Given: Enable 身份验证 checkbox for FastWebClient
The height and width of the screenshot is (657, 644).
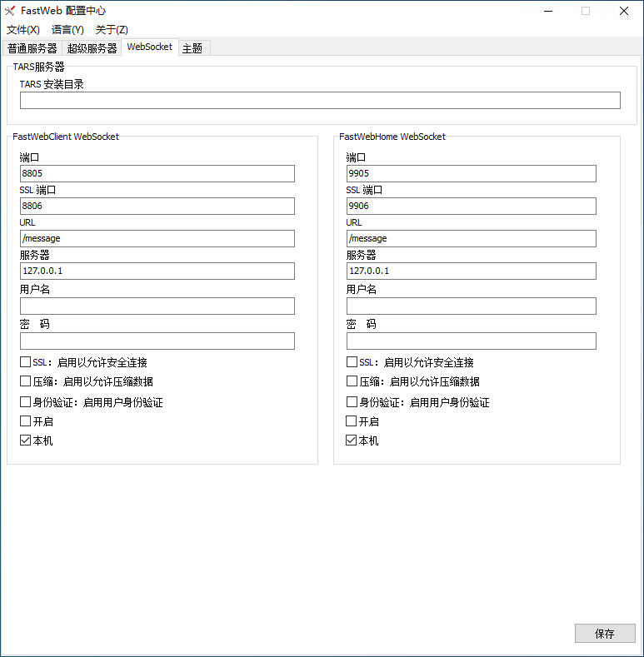Looking at the screenshot, I should pyautogui.click(x=26, y=402).
